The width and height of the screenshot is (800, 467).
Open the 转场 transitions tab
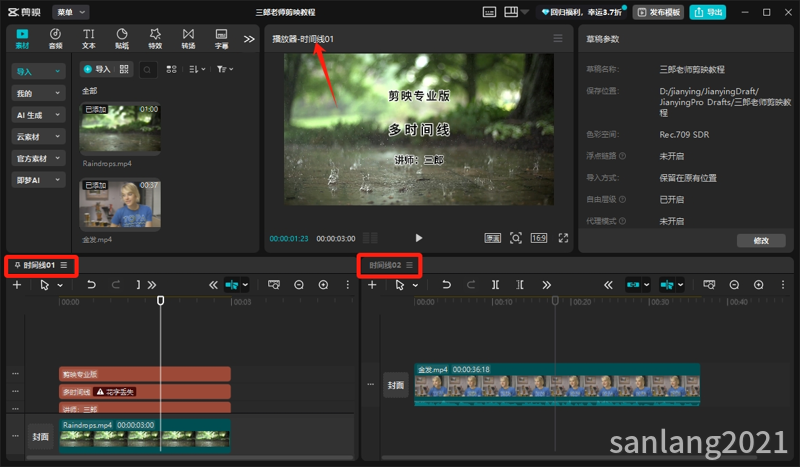tap(188, 38)
